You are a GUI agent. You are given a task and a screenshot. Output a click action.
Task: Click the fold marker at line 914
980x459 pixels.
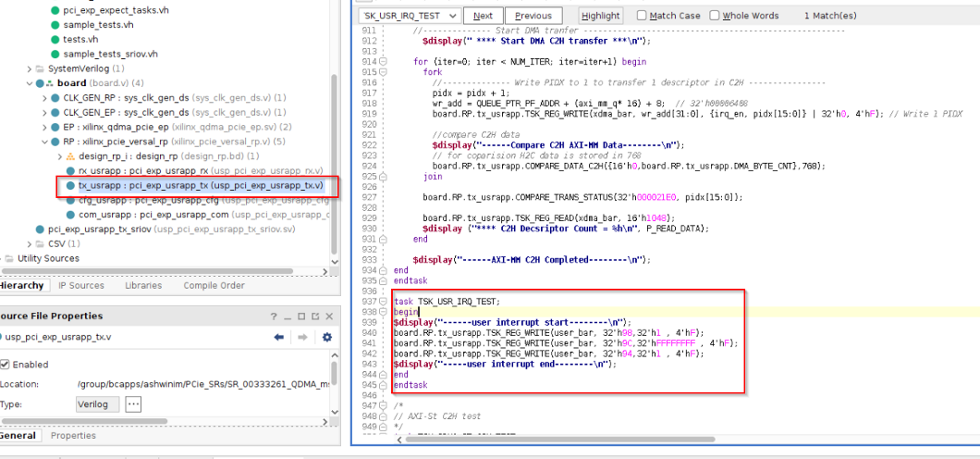point(384,62)
